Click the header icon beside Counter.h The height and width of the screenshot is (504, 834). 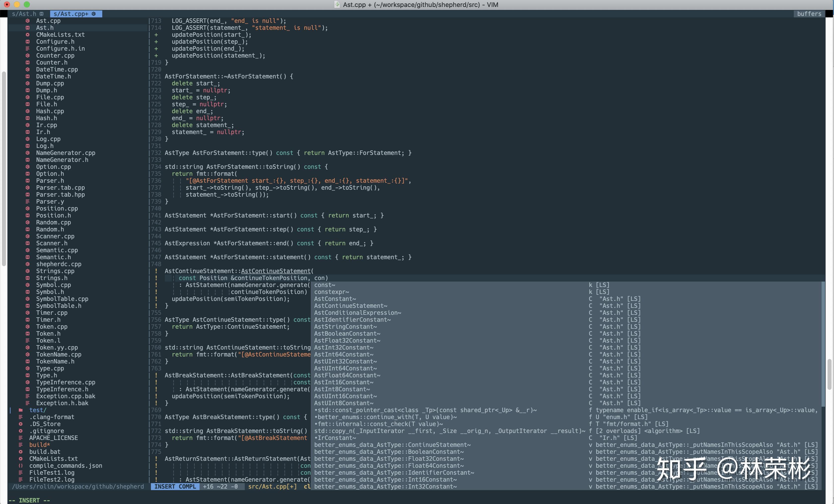[x=27, y=63]
